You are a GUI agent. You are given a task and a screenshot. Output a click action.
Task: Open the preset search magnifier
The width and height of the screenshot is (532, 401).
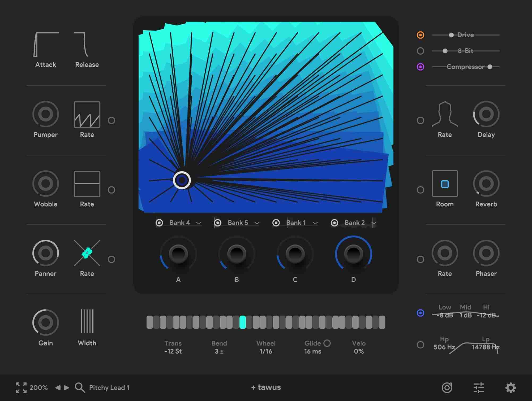(x=79, y=387)
